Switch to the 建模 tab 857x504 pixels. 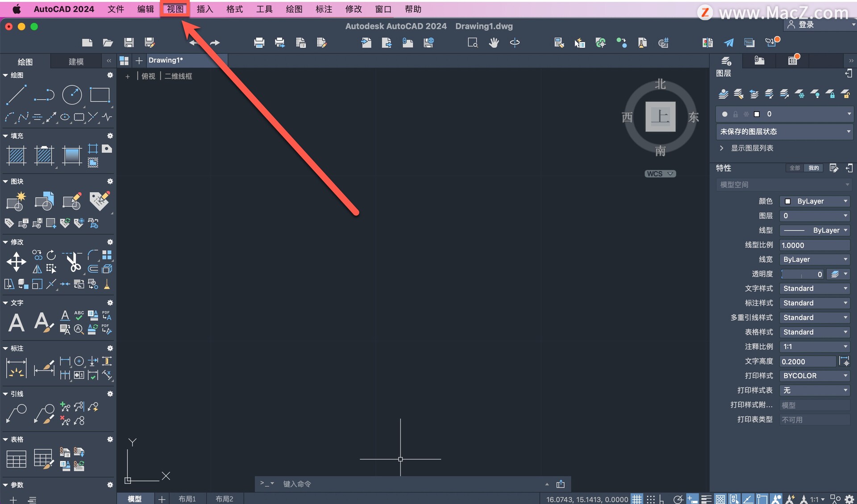pos(76,61)
